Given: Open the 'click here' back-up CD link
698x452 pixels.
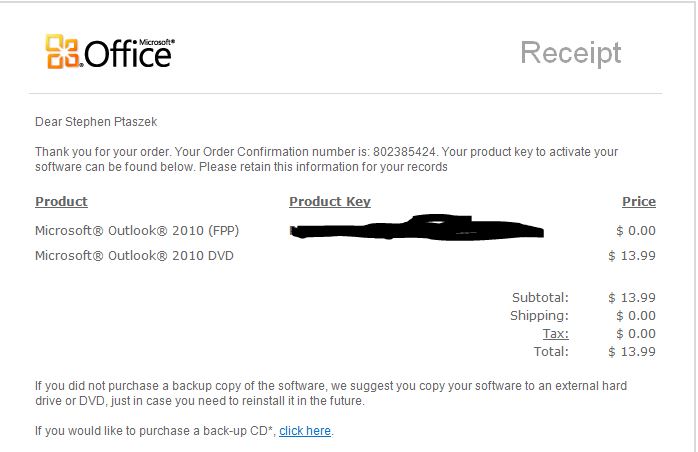Looking at the screenshot, I should [305, 431].
